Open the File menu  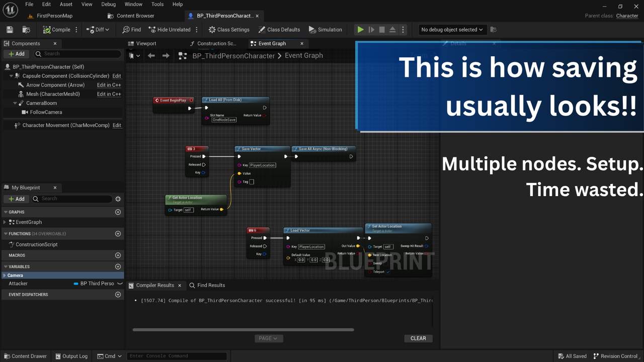tap(29, 4)
